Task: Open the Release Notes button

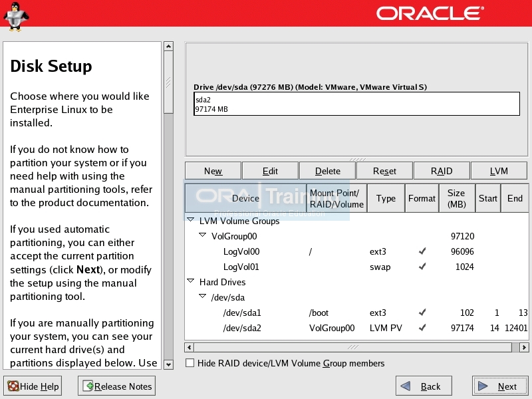Action: point(117,386)
